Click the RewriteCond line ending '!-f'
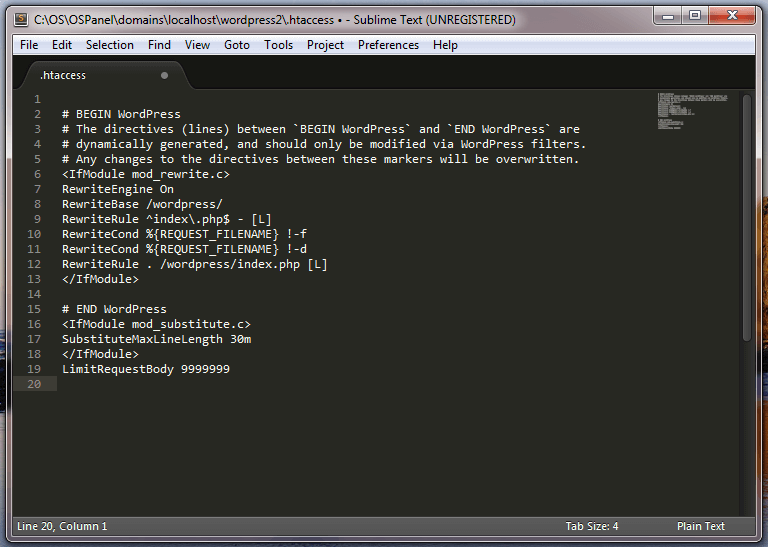The image size is (768, 547). tap(185, 234)
